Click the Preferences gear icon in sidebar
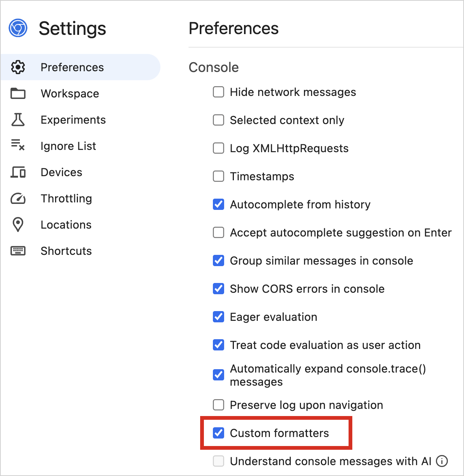The image size is (464, 476). point(18,67)
